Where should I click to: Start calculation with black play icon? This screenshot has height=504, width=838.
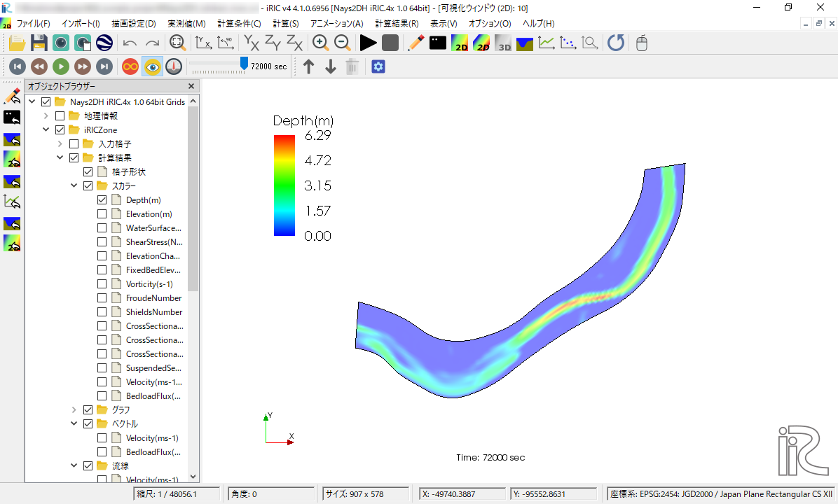tap(369, 43)
